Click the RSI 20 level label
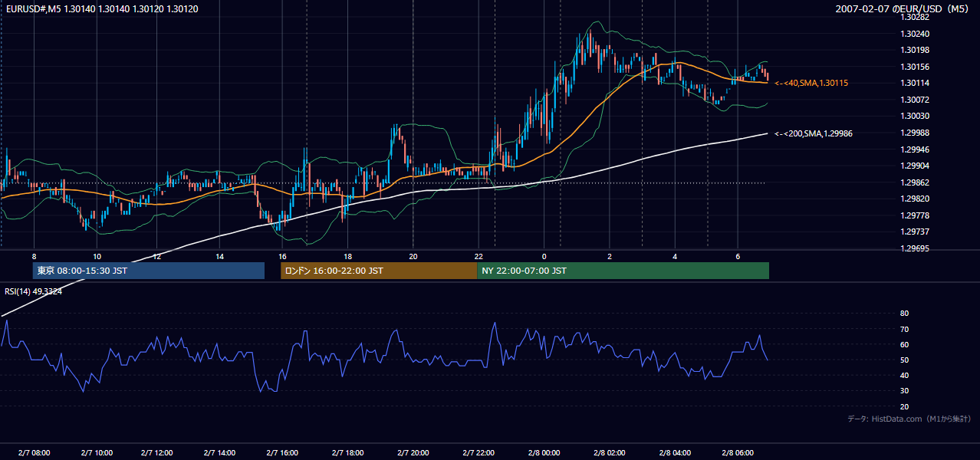 (904, 406)
